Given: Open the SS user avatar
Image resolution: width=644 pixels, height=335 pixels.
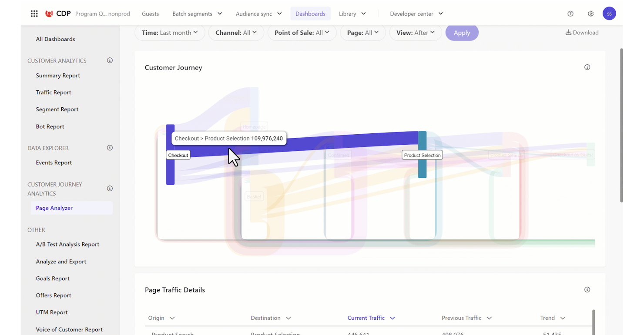Looking at the screenshot, I should click(609, 13).
